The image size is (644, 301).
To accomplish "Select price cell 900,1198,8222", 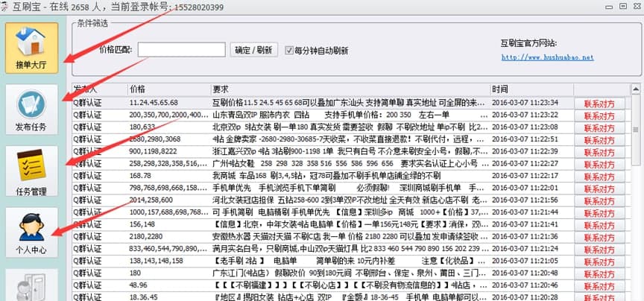I will 154,151.
